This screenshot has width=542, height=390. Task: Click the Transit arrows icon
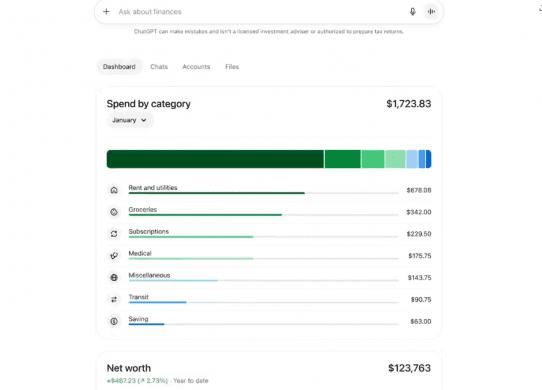click(114, 299)
